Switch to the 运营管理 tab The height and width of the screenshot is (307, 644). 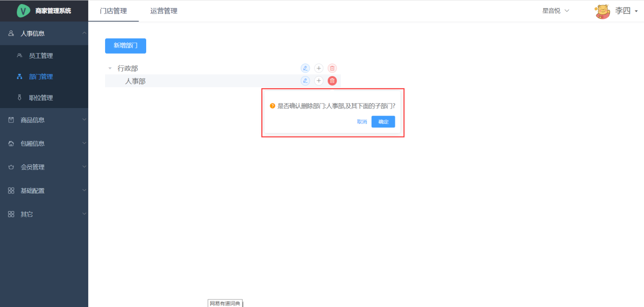pos(164,11)
